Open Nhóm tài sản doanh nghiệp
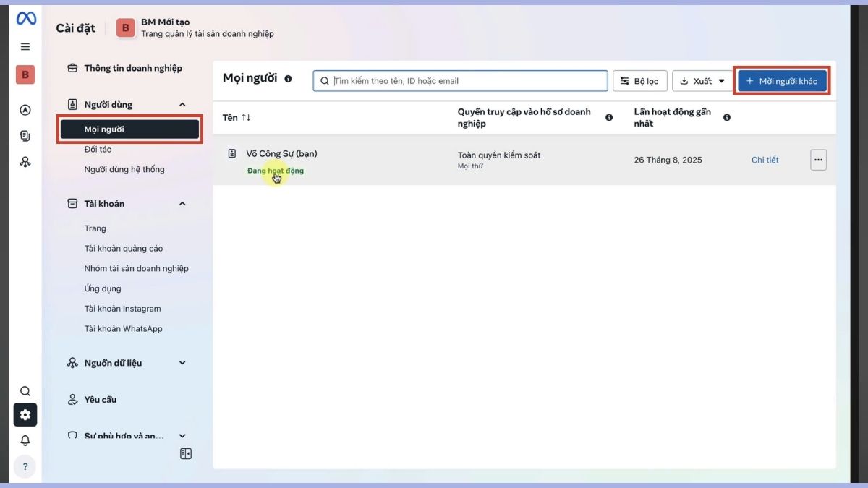868x488 pixels. tap(136, 268)
